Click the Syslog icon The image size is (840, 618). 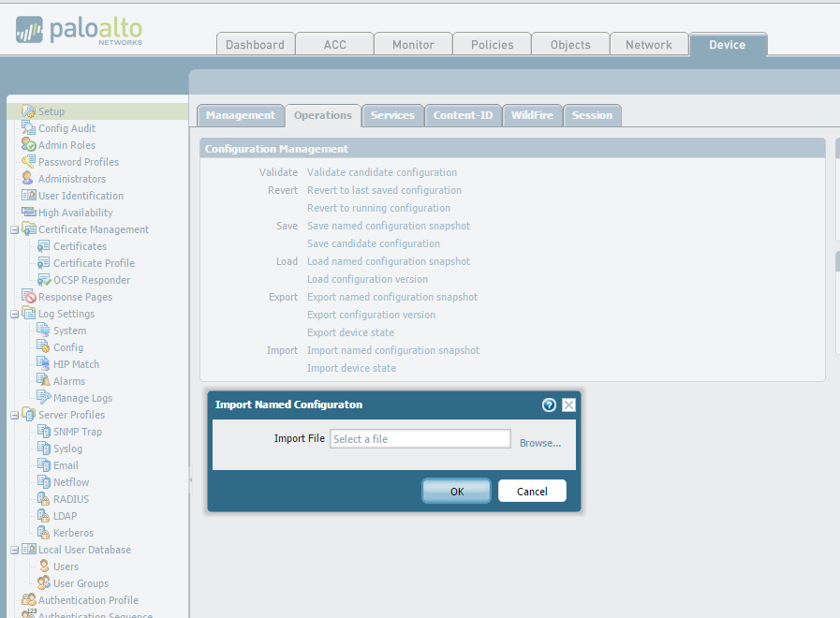(43, 448)
